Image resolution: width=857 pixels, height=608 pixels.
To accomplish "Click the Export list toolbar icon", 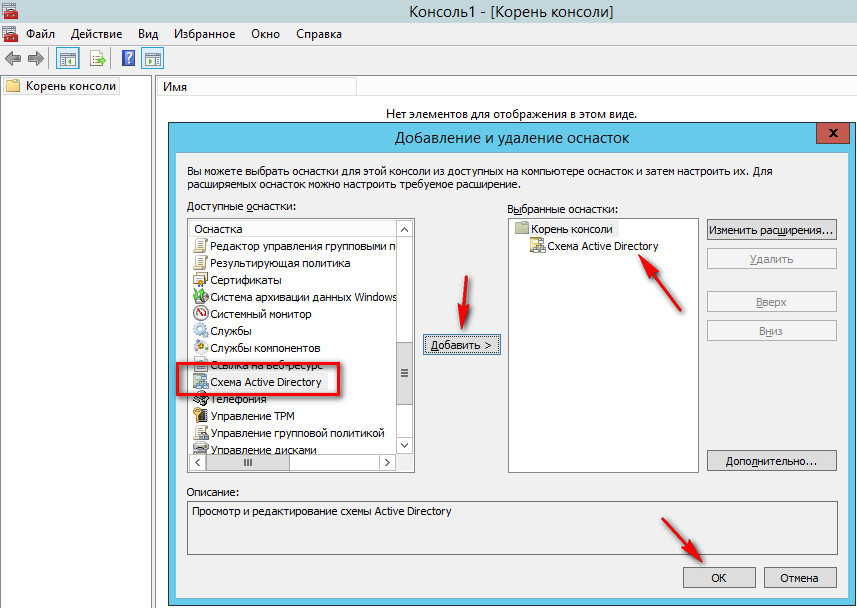I will pos(97,59).
